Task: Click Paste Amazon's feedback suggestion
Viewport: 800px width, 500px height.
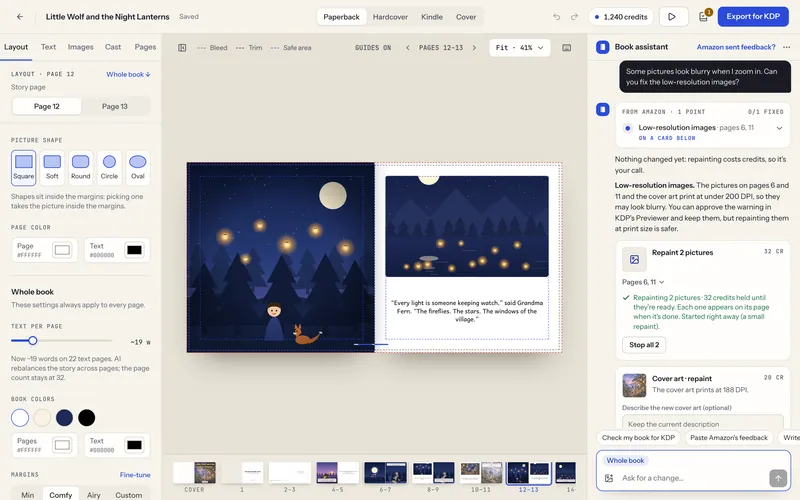Action: tap(729, 437)
